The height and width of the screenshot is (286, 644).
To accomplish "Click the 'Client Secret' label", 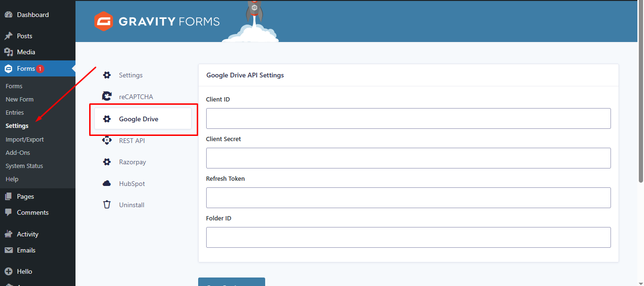I will click(x=224, y=139).
